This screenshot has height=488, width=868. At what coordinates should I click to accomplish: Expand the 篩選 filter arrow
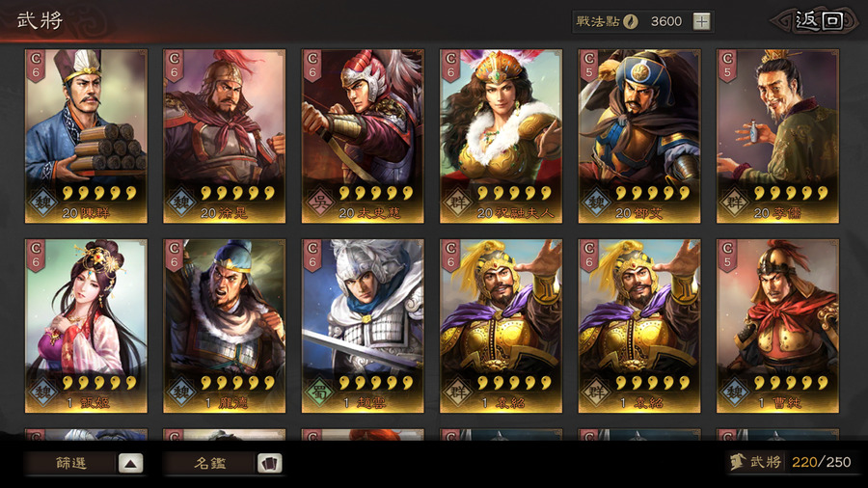tap(130, 463)
